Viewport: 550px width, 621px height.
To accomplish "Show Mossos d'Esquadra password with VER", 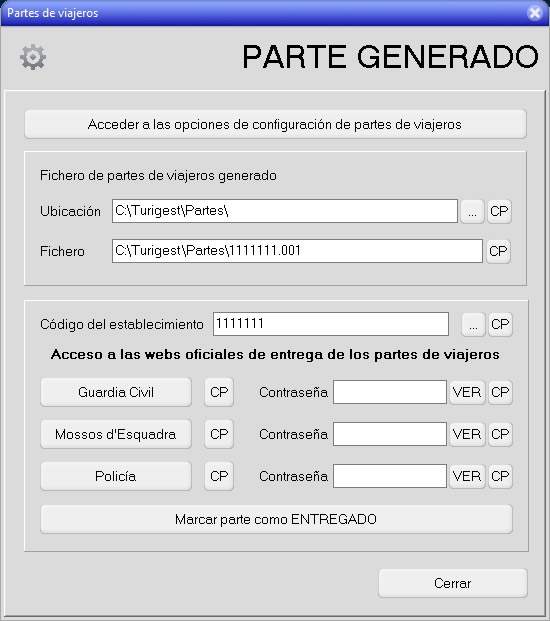I will click(x=467, y=434).
